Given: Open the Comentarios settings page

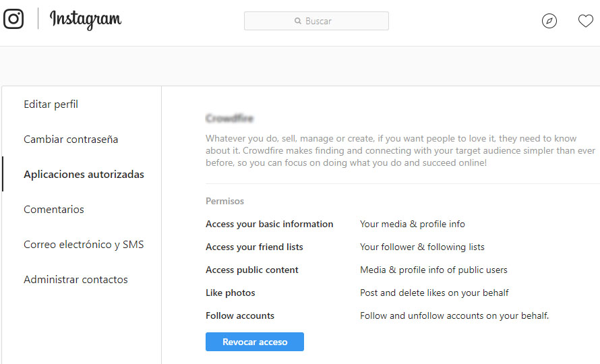Looking at the screenshot, I should click(x=53, y=210).
